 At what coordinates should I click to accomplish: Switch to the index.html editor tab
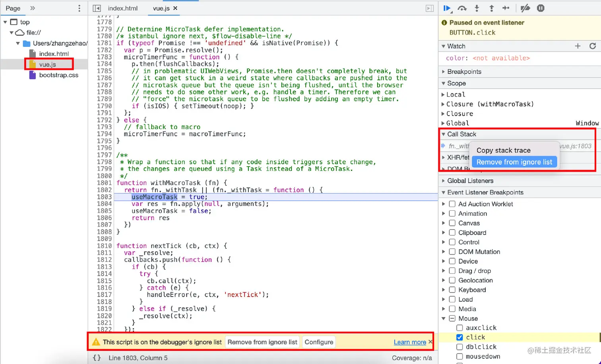pyautogui.click(x=123, y=8)
